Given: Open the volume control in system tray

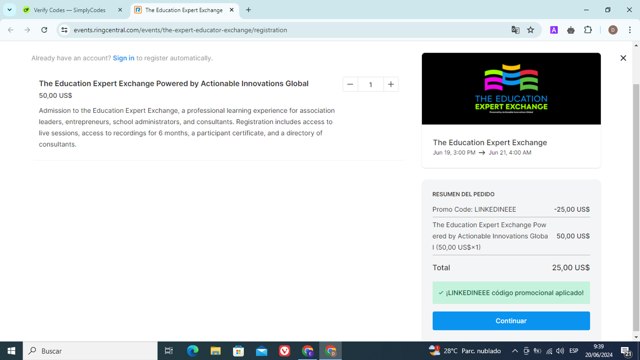Looking at the screenshot, I should point(560,351).
